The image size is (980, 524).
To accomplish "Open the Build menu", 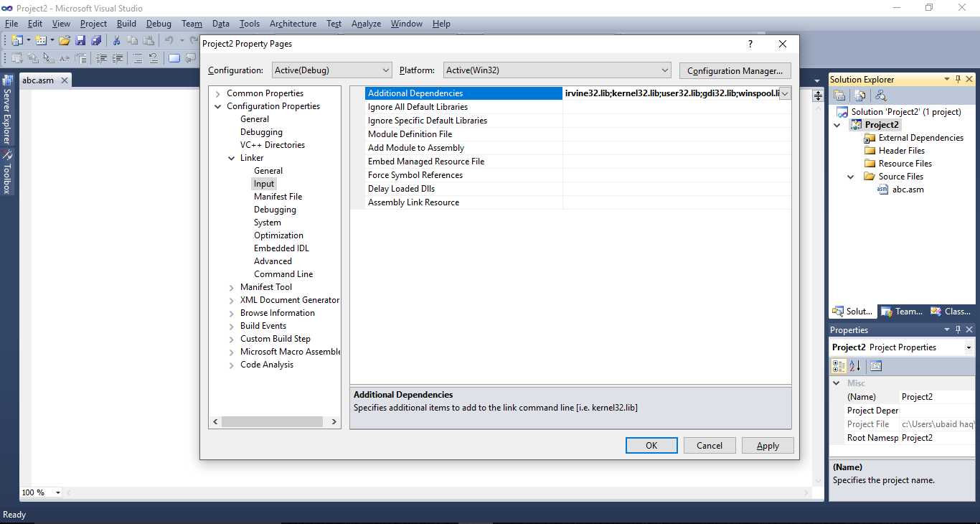I will click(x=126, y=24).
